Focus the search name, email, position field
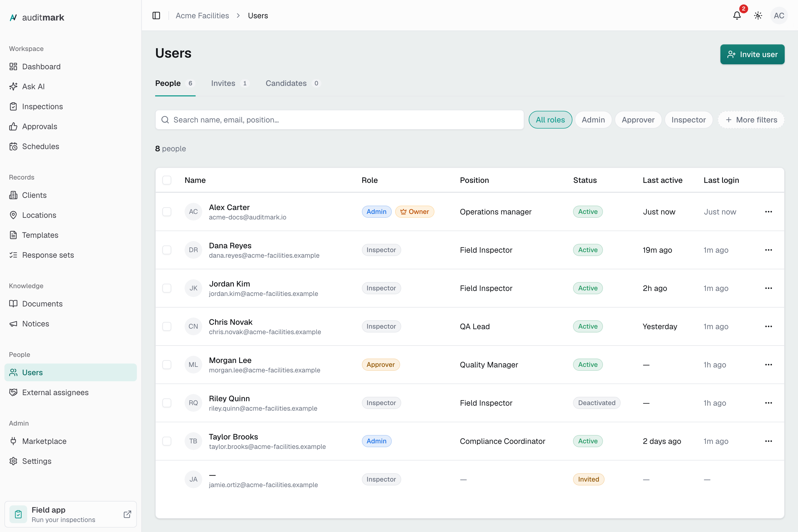 (x=339, y=120)
